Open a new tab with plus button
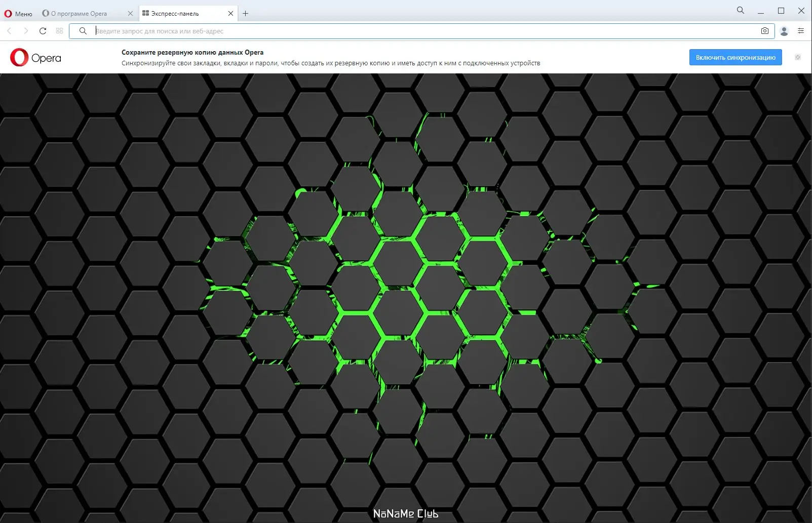 246,14
